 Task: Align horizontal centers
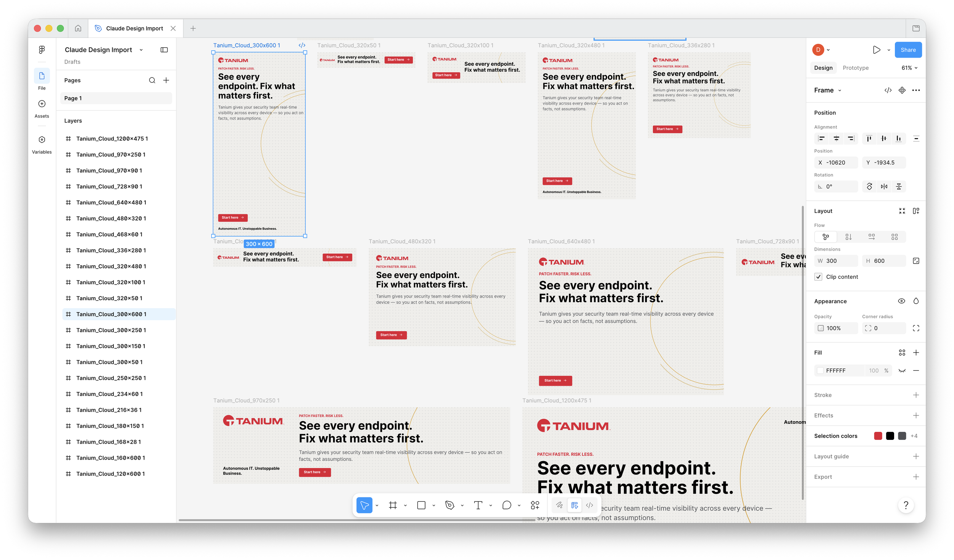836,138
